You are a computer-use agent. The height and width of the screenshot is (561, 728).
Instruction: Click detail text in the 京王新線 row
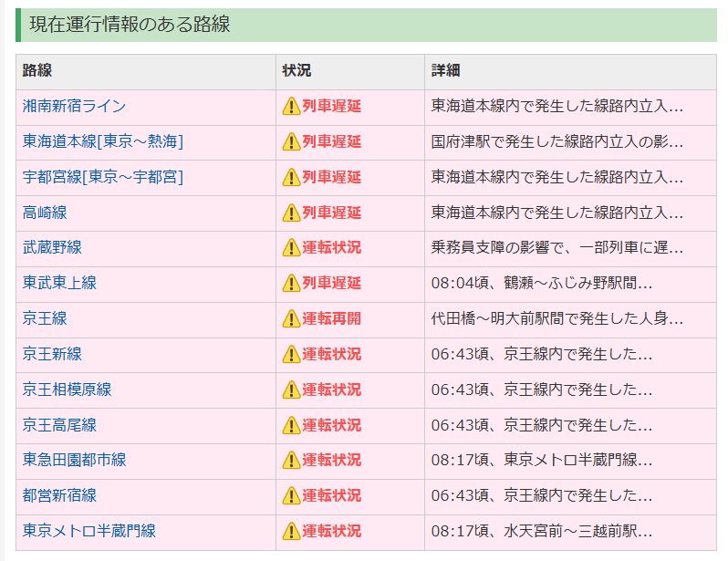pos(542,354)
